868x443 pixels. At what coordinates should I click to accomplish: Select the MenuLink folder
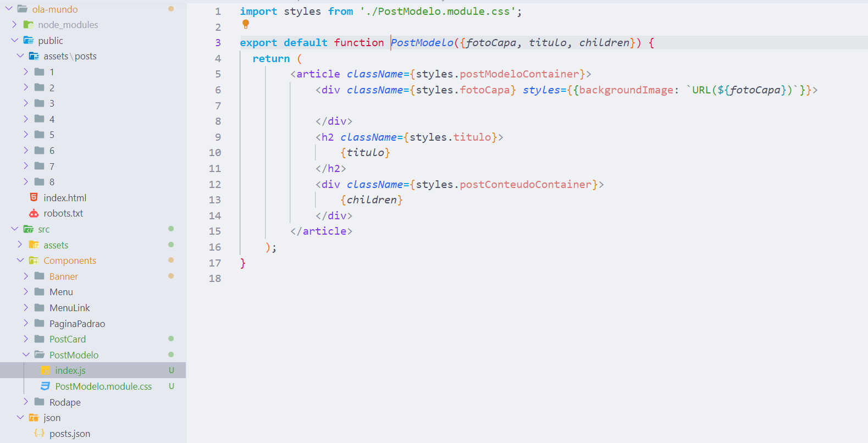[69, 308]
